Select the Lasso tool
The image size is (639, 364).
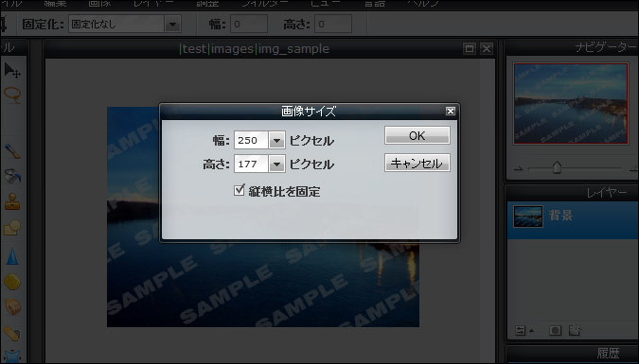12,95
